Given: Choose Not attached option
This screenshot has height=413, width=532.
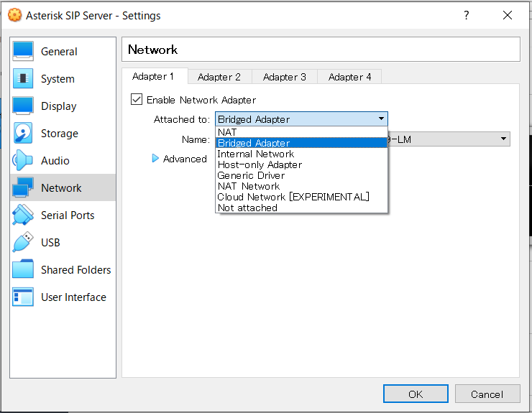Looking at the screenshot, I should point(301,208).
